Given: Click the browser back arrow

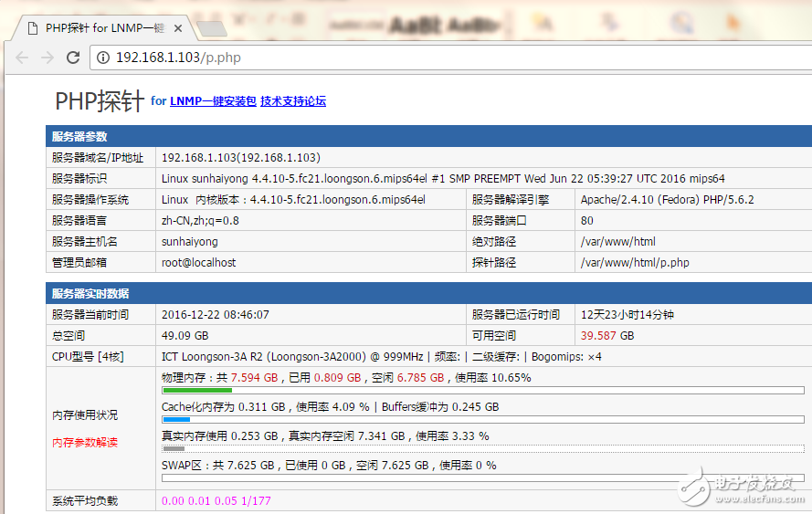Looking at the screenshot, I should [x=22, y=58].
